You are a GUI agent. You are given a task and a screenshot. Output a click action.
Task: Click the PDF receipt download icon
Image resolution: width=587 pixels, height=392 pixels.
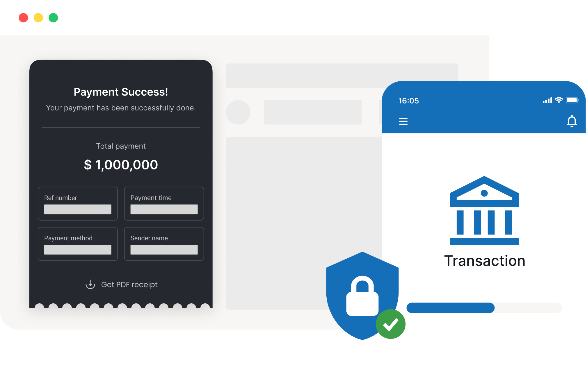[89, 284]
